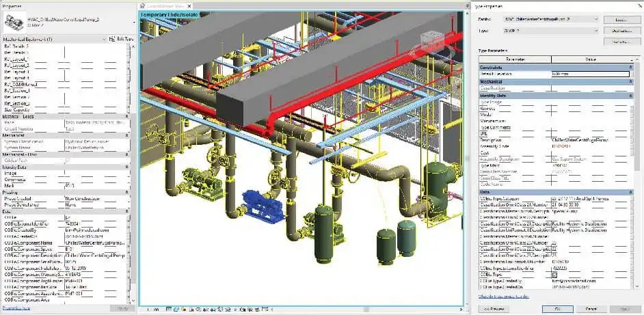Collapse the Identity Data group in Type Properties
This screenshot has height=315, width=644.
pyautogui.click(x=630, y=96)
